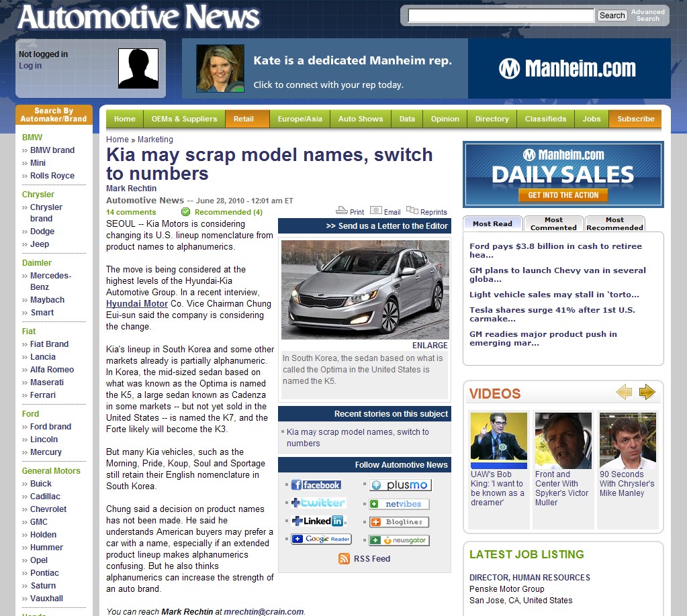Open the Twitter follow badge
The height and width of the screenshot is (616, 687).
point(318,503)
